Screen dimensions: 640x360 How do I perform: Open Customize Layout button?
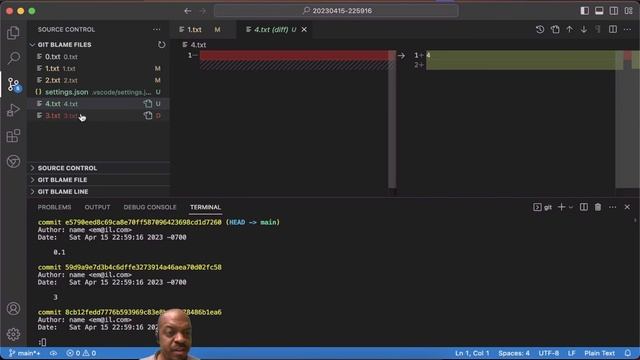[x=629, y=11]
